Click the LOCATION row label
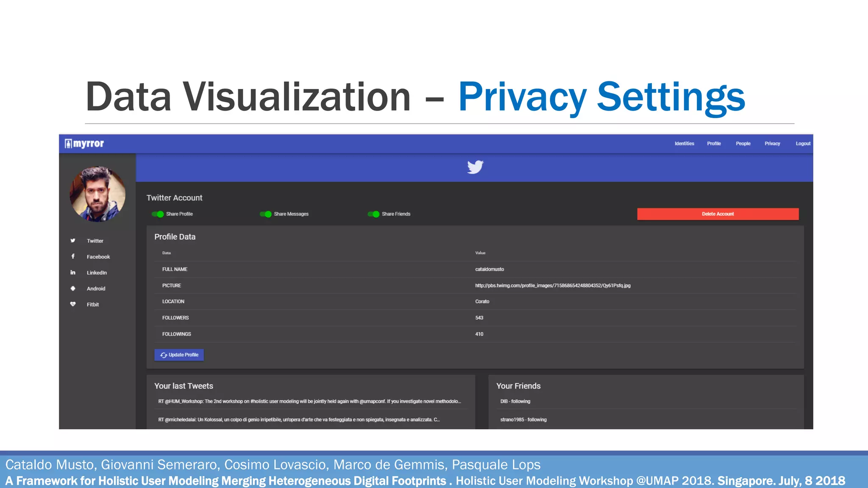Image resolution: width=868 pixels, height=488 pixels. [x=173, y=302]
